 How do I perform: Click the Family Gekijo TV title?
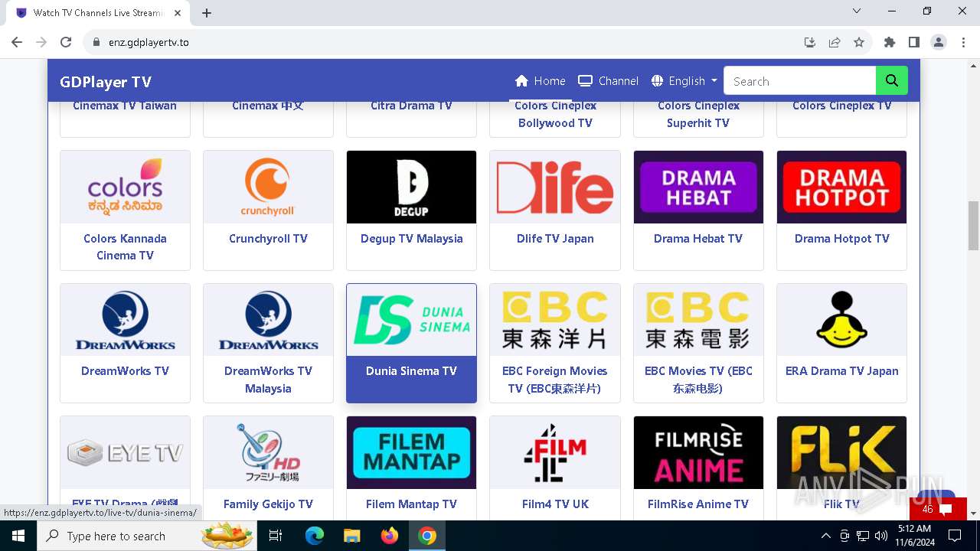pyautogui.click(x=268, y=504)
